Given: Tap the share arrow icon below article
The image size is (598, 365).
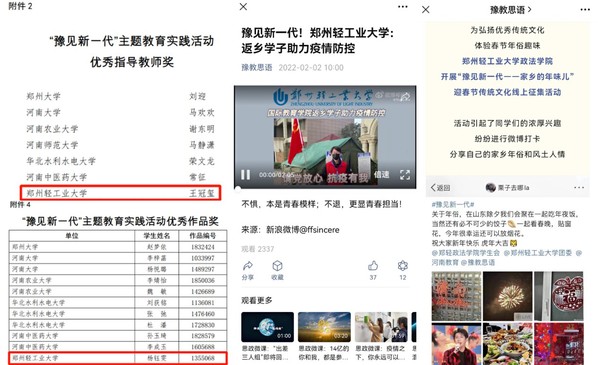Looking at the screenshot, I should 248,265.
